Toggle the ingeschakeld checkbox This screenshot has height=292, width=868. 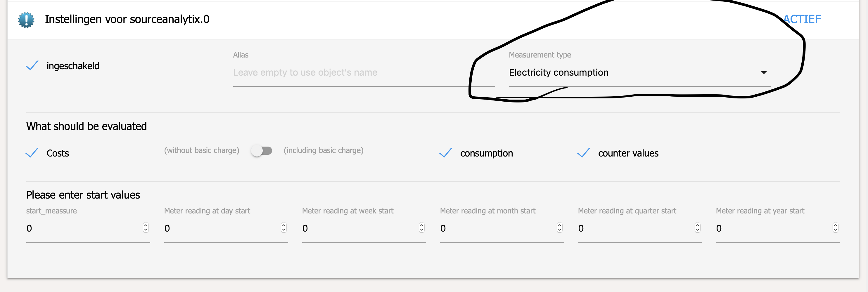pyautogui.click(x=32, y=66)
